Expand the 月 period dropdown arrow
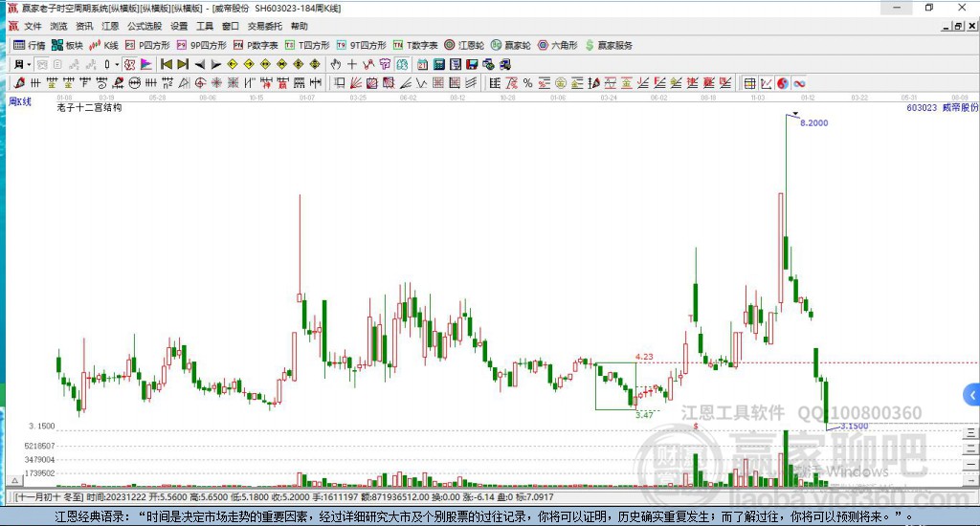This screenshot has height=526, width=980. (29, 64)
